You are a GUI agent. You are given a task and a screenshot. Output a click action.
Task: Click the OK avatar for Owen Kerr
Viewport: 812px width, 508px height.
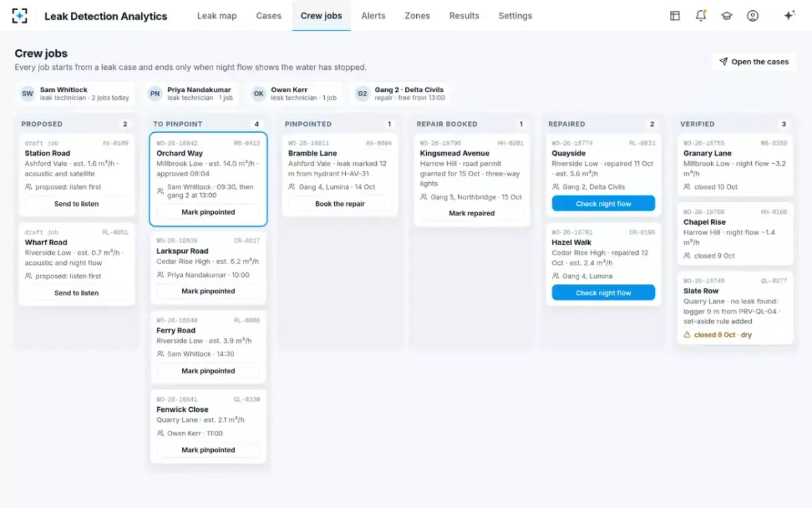[x=258, y=93]
